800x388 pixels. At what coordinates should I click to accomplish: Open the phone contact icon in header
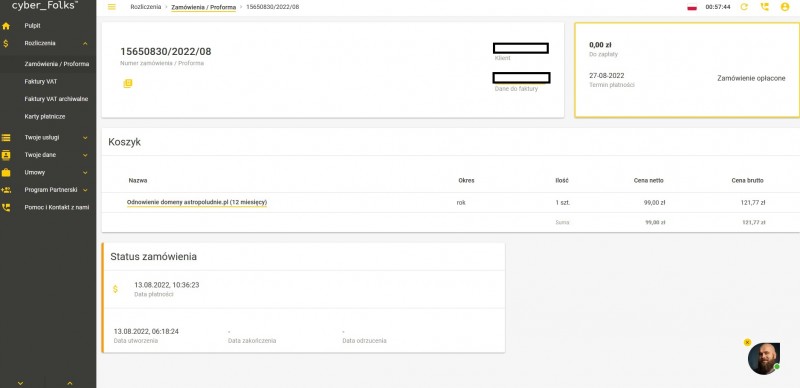pos(764,7)
